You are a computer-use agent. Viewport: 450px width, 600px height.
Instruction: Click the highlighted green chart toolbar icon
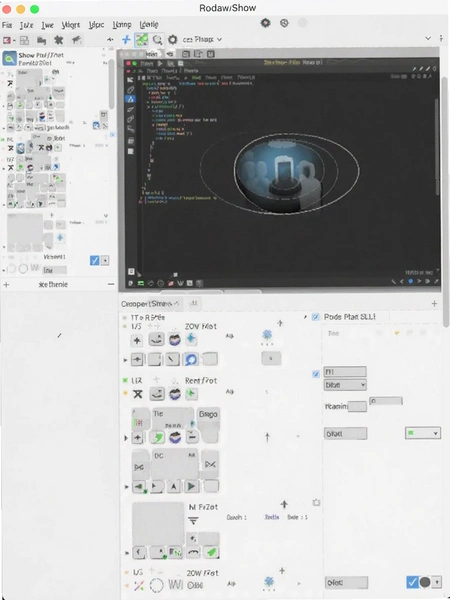141,39
